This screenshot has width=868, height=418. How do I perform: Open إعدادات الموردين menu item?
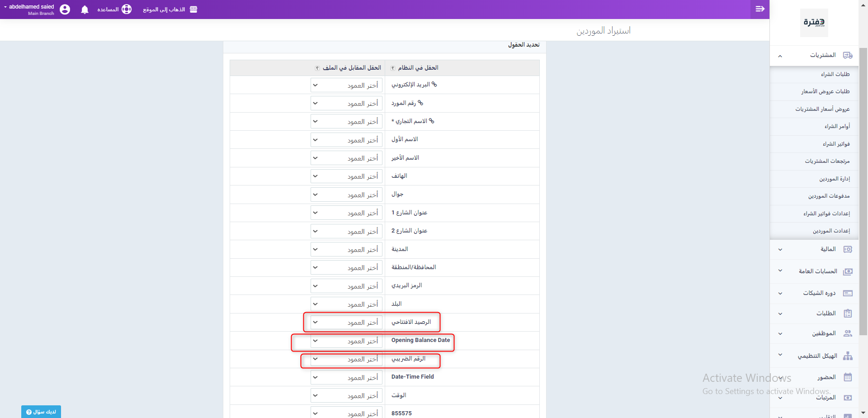[814, 231]
